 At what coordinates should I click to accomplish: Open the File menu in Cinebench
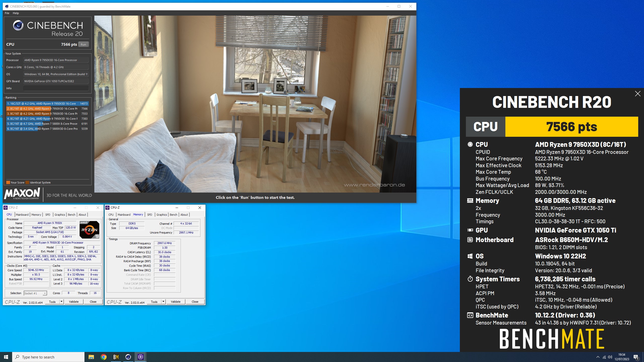coord(7,13)
